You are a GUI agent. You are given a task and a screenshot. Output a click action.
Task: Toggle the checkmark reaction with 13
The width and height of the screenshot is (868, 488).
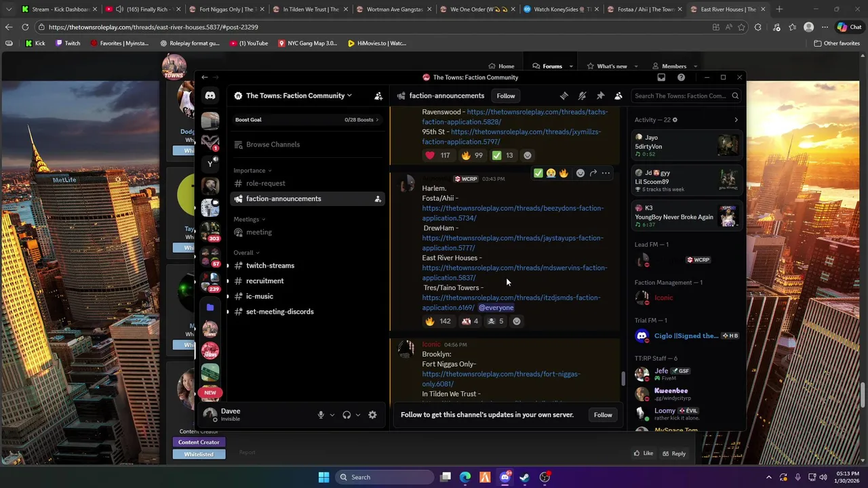pos(502,155)
